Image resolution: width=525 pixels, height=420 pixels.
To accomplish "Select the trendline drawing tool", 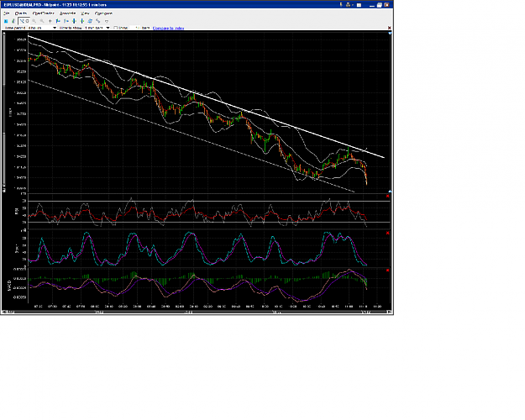I will coord(22,21).
